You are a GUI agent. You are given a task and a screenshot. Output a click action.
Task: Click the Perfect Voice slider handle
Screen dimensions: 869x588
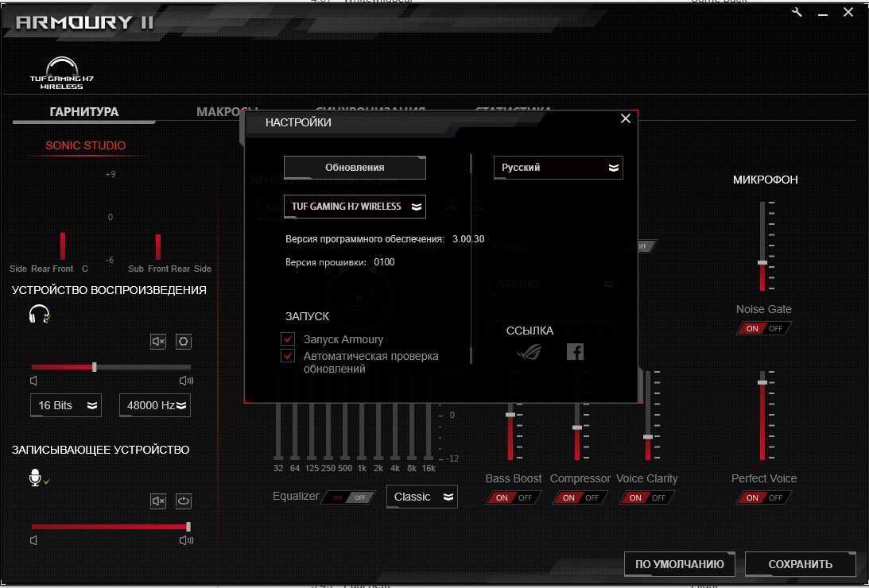762,382
